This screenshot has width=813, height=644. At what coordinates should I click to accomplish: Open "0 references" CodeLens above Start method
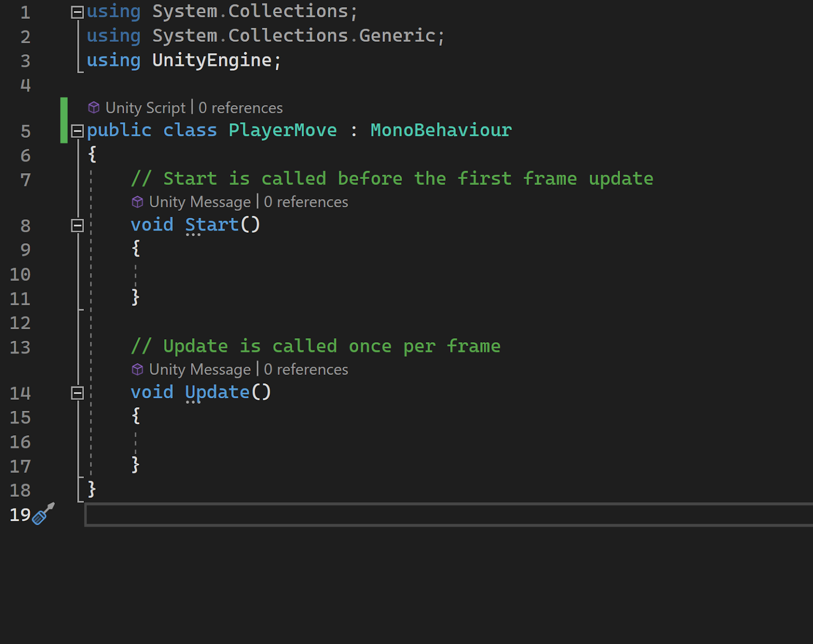pyautogui.click(x=306, y=202)
